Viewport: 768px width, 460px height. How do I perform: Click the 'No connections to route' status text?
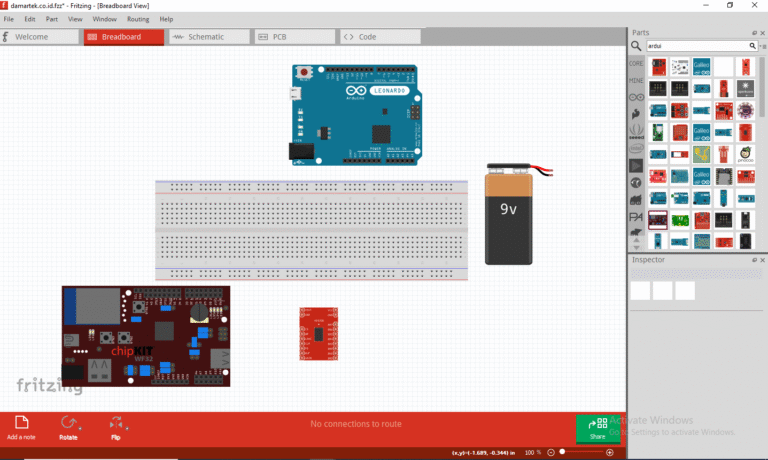pos(356,424)
